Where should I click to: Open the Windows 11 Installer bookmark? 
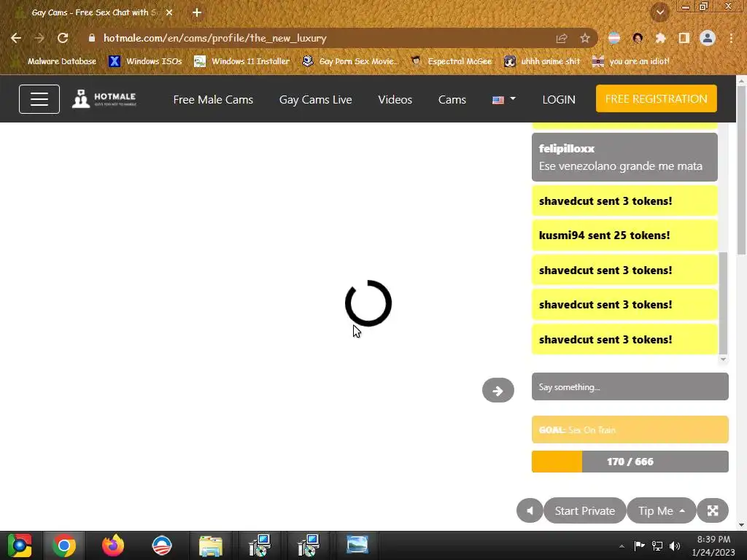tap(242, 61)
